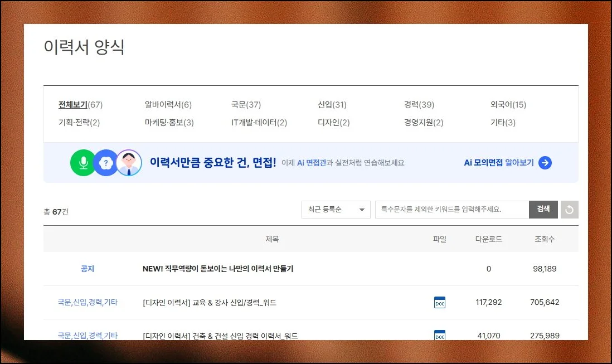Click the 마케팅·홍보(3) category
This screenshot has height=364, width=612.
169,123
